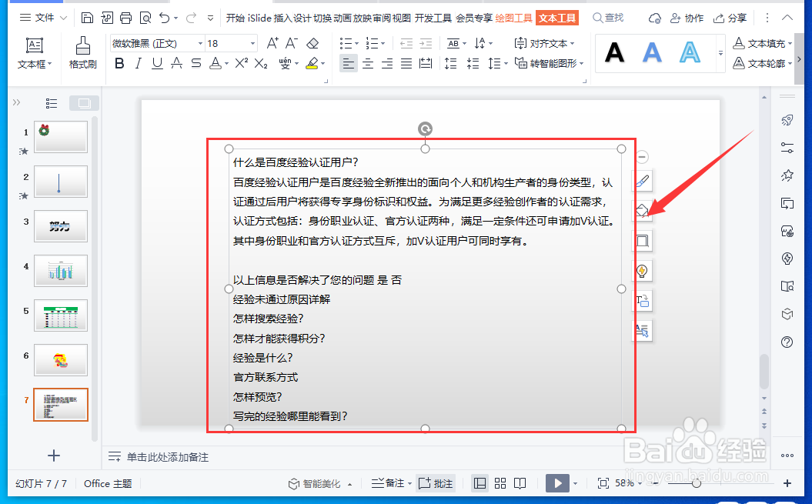Switch to 绘图工具 drawing tools tab

(x=513, y=18)
